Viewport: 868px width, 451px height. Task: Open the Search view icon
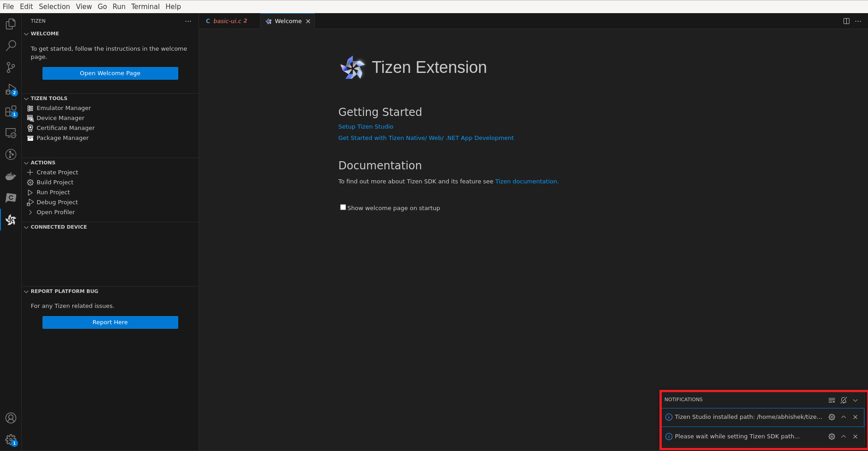11,46
